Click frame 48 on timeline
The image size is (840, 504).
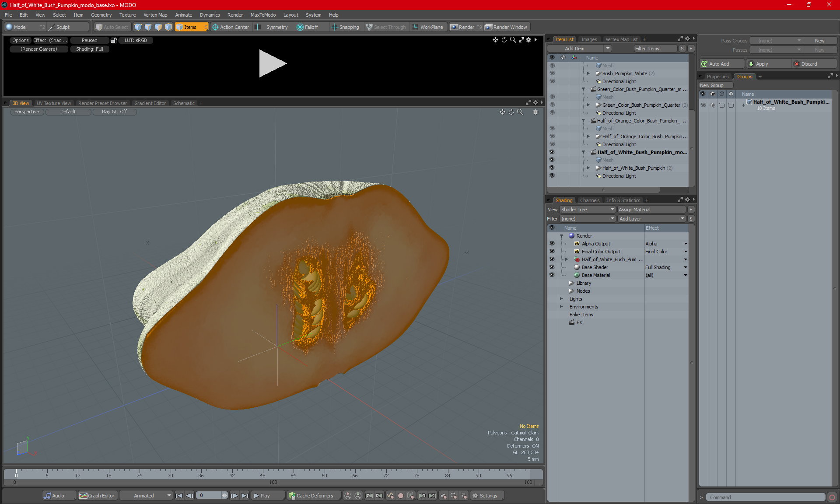(262, 475)
